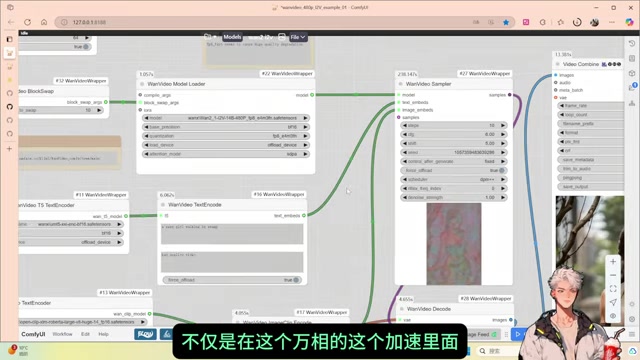Click the favorites star in address bar
Viewport: 640px width, 360px height.
(x=506, y=22)
